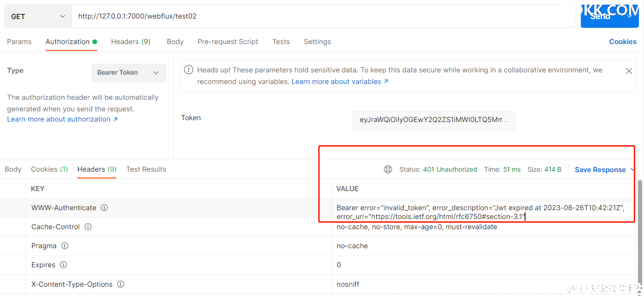Screen dimensions: 644x296
Task: Click the Cache-Control info icon
Action: pyautogui.click(x=88, y=227)
